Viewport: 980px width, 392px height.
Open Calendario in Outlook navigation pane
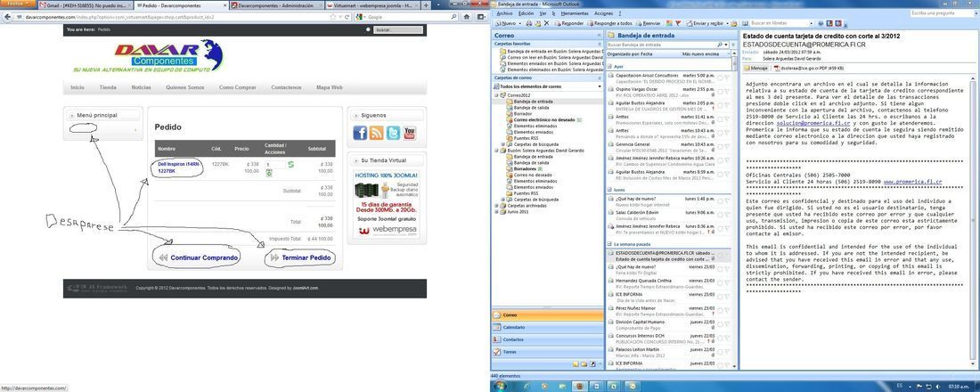548,328
